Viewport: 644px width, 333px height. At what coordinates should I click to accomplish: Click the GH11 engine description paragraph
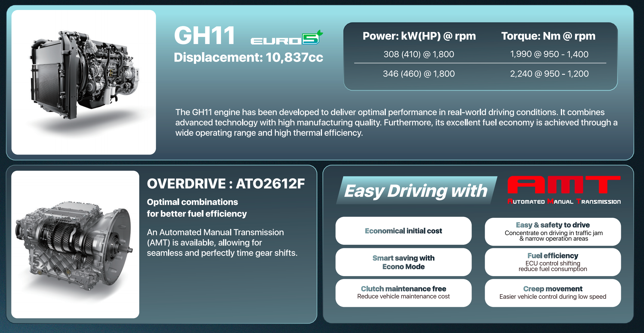tap(396, 123)
